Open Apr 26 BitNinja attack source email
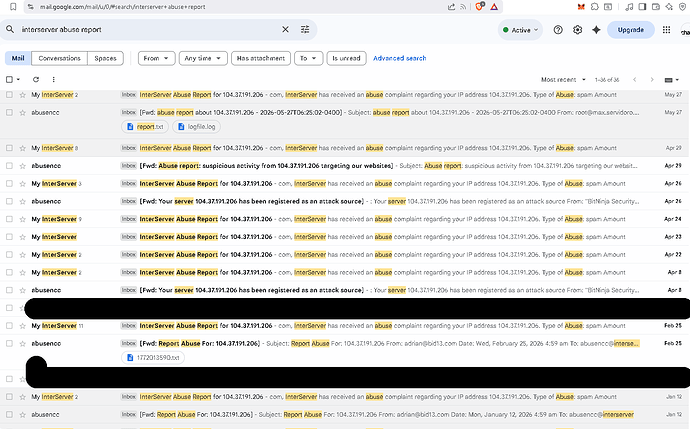 pos(345,202)
